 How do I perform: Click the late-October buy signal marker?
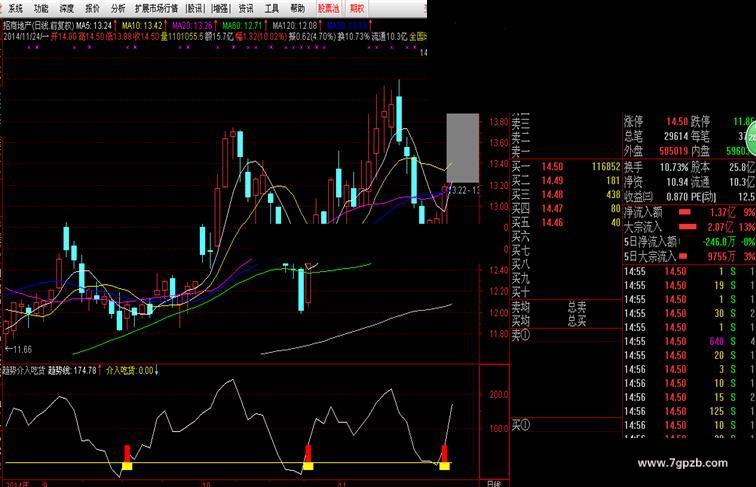click(308, 457)
